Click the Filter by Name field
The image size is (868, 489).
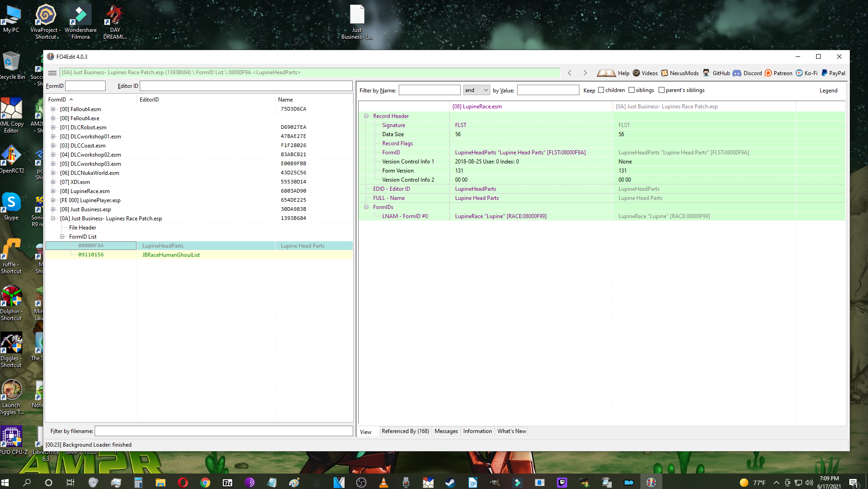429,90
